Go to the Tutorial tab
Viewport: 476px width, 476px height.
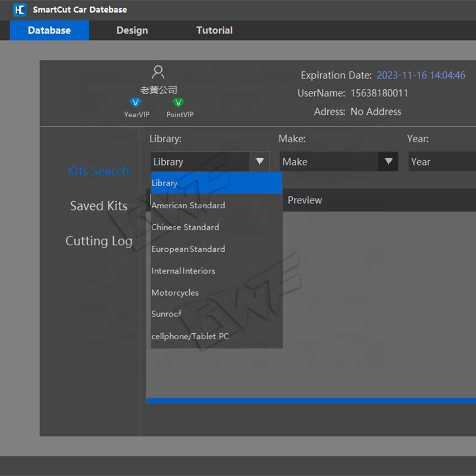point(214,30)
